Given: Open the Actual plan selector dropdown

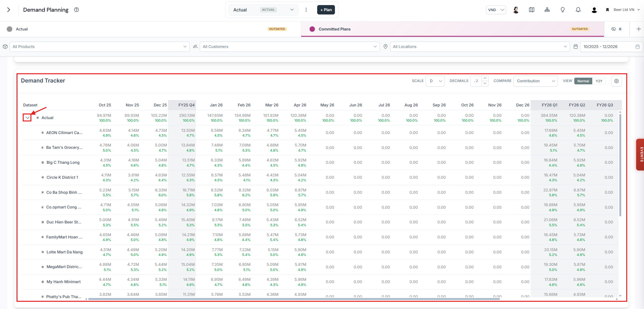Looking at the screenshot, I should click(263, 10).
